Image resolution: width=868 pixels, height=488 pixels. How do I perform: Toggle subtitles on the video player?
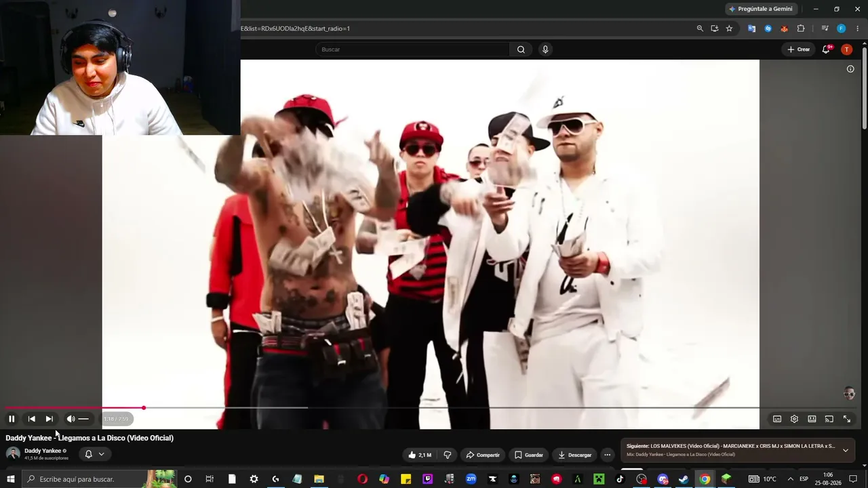click(x=777, y=419)
